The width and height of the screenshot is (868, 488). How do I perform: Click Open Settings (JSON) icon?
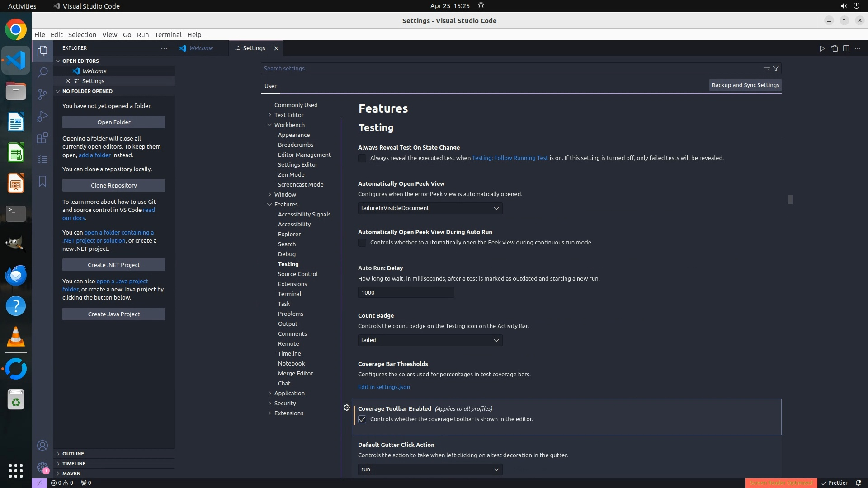point(834,48)
